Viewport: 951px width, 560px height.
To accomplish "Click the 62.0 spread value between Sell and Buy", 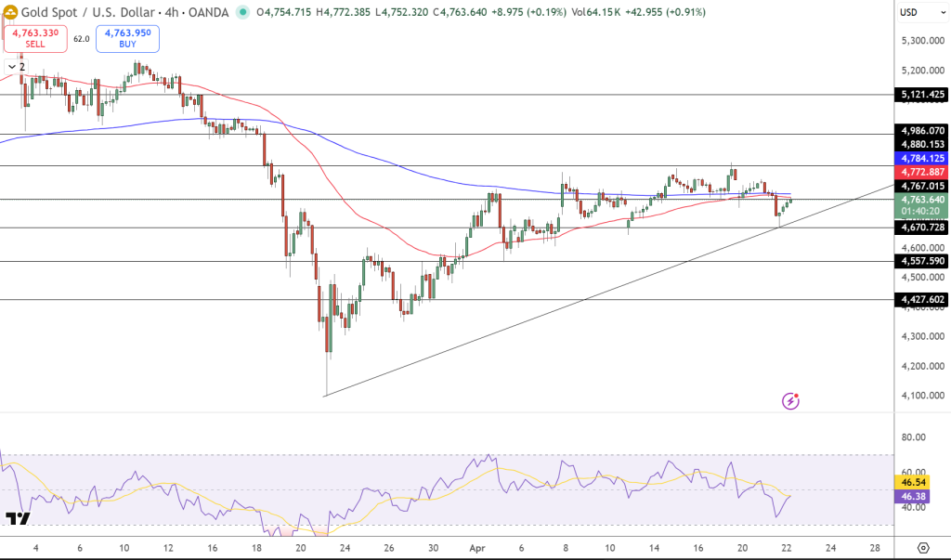I will pyautogui.click(x=81, y=38).
